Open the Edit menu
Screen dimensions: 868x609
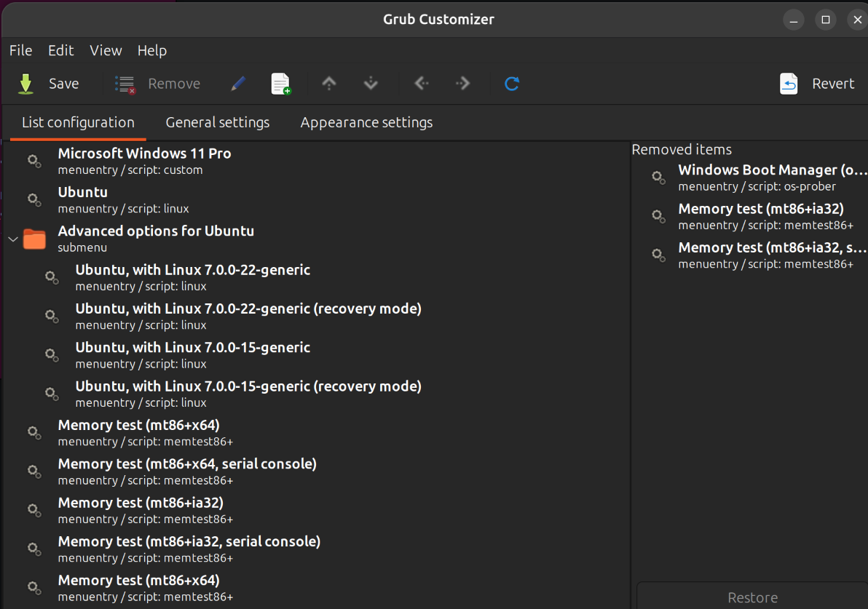point(61,50)
